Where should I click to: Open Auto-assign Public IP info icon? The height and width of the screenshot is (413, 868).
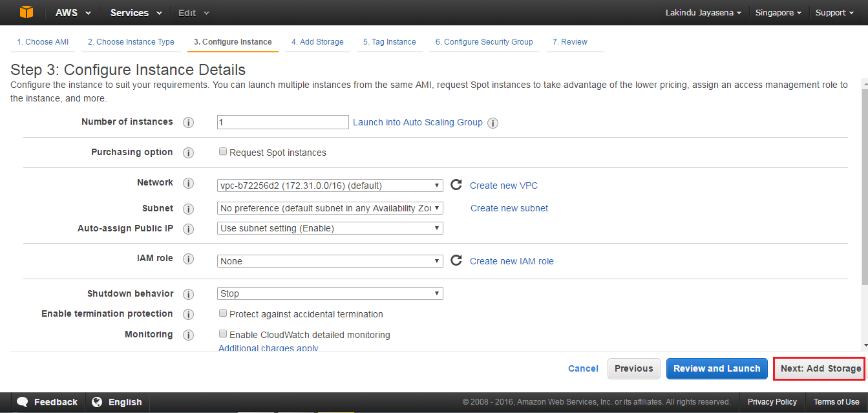tap(189, 229)
